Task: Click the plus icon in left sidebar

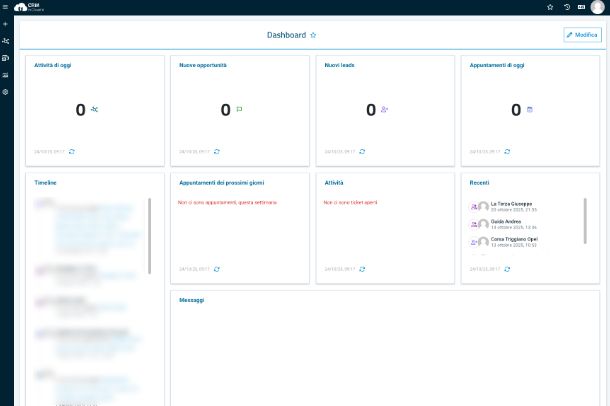Action: (6, 23)
